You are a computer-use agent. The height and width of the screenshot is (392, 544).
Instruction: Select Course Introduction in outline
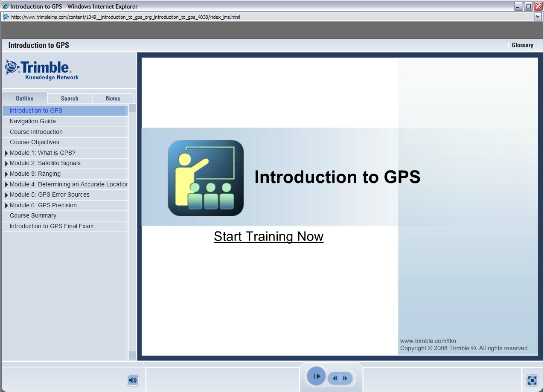[65, 132]
